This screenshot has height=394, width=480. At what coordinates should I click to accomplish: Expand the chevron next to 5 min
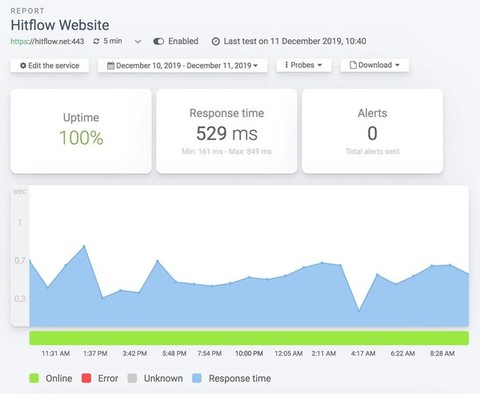138,42
